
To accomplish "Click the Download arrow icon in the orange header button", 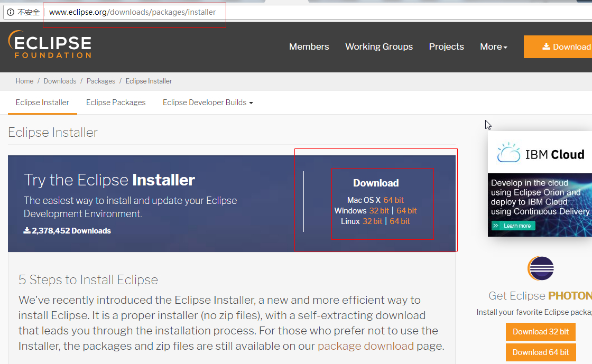I will 546,46.
